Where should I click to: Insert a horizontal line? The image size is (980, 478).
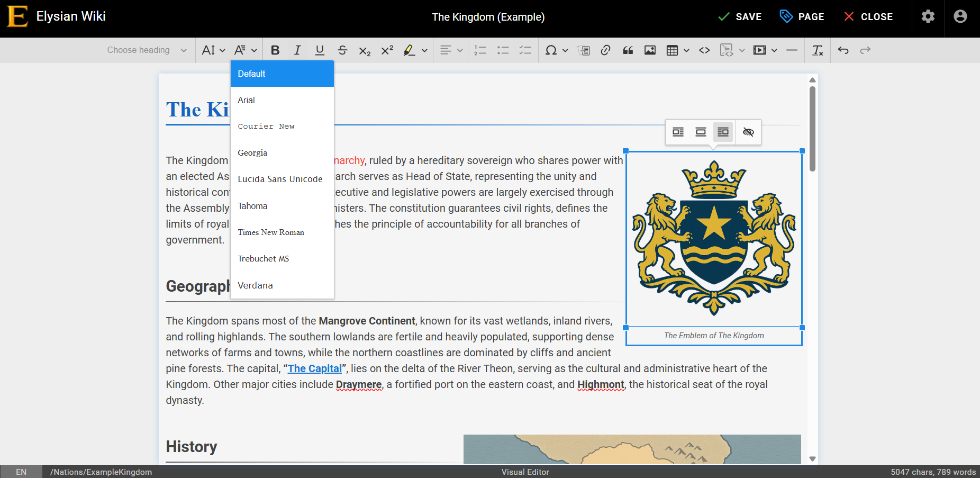(792, 50)
